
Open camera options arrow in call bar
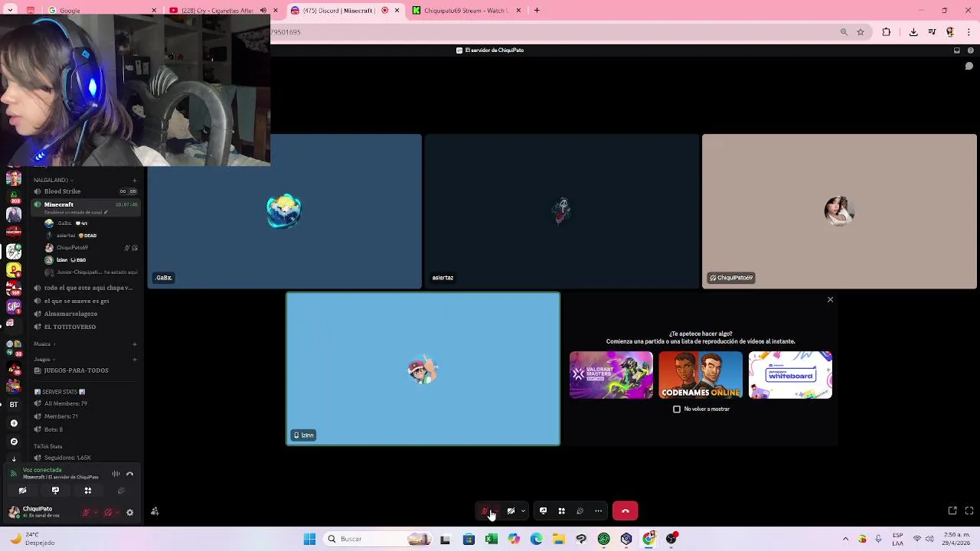[523, 511]
